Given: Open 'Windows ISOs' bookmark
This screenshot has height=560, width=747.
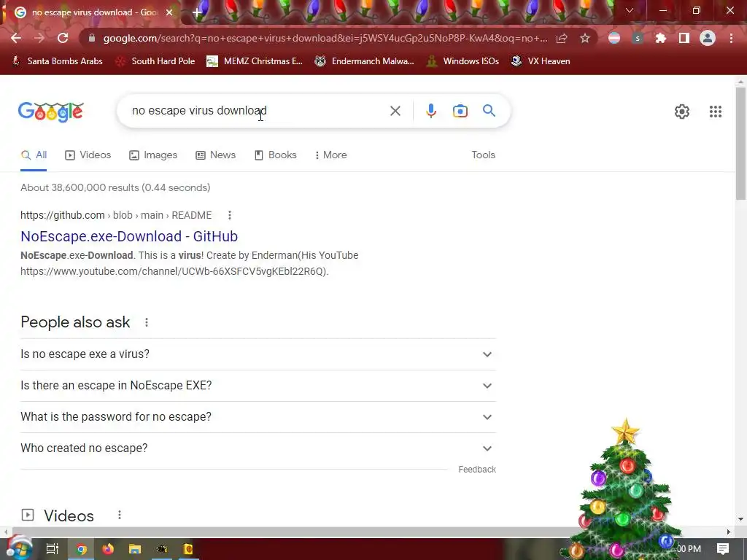Looking at the screenshot, I should pyautogui.click(x=462, y=61).
